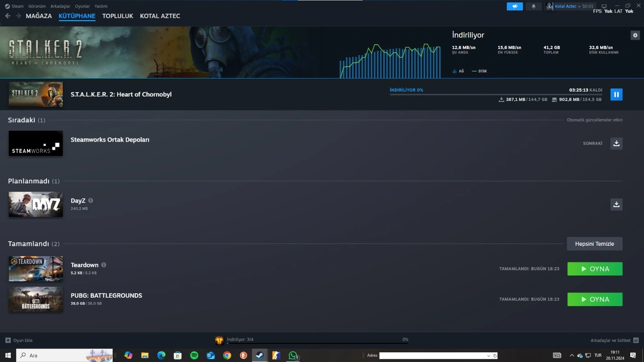Pause the S.T.A.L.K.E.R. 2 download
Image resolution: width=644 pixels, height=362 pixels.
[x=616, y=95]
